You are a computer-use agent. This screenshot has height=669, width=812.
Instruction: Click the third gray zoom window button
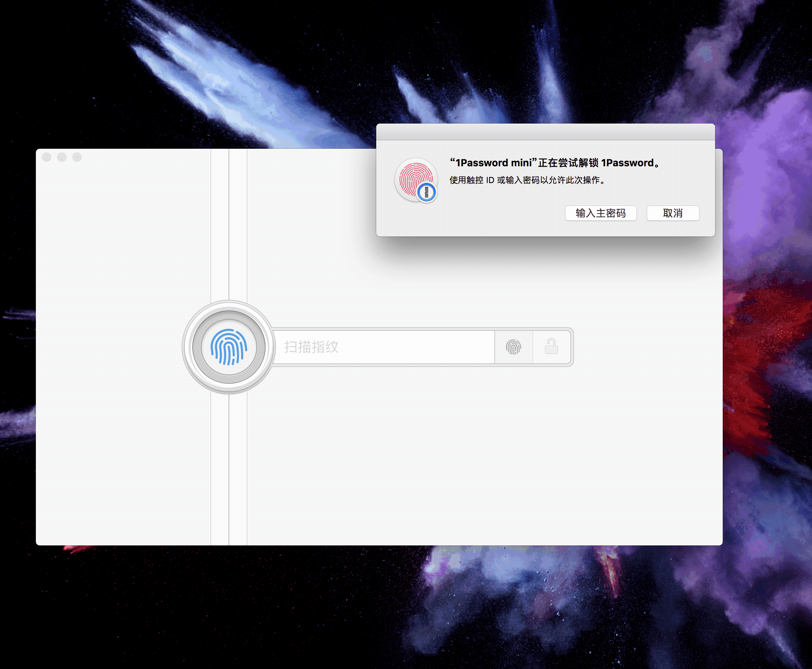pos(77,157)
